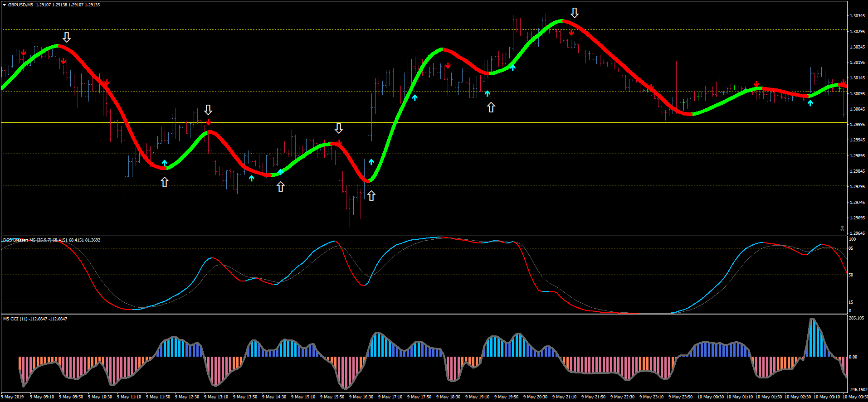Click price label 1.29945 on the axis
Viewport: 868px width, 402px height.
(x=856, y=140)
